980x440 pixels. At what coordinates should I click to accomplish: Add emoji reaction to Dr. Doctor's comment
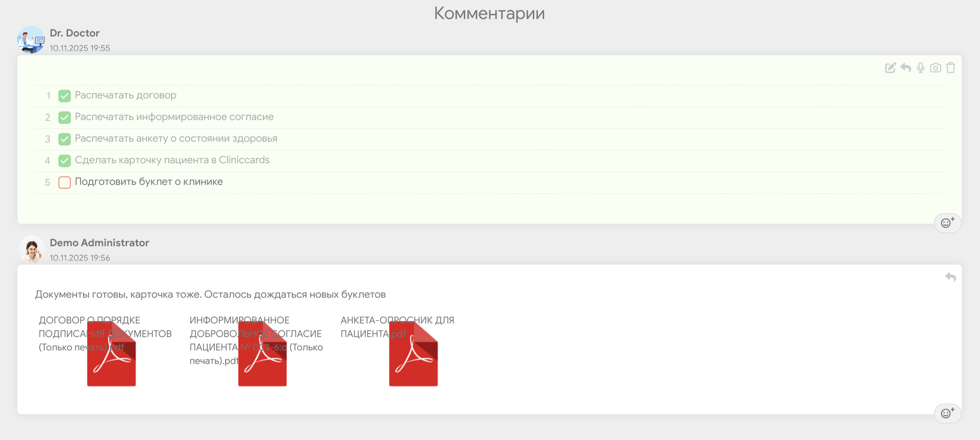coord(947,223)
